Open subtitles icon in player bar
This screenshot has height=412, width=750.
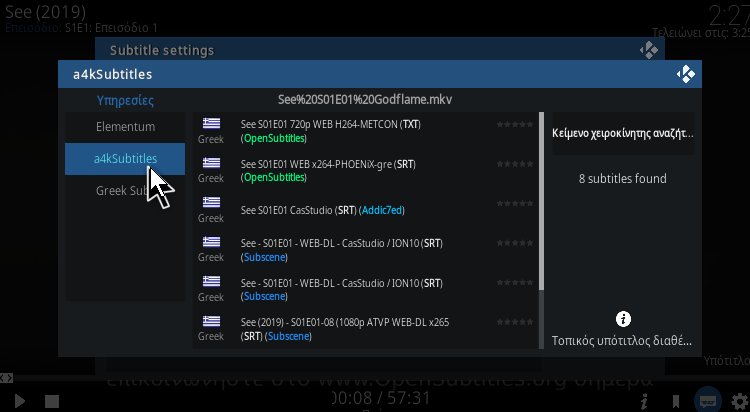click(x=708, y=401)
